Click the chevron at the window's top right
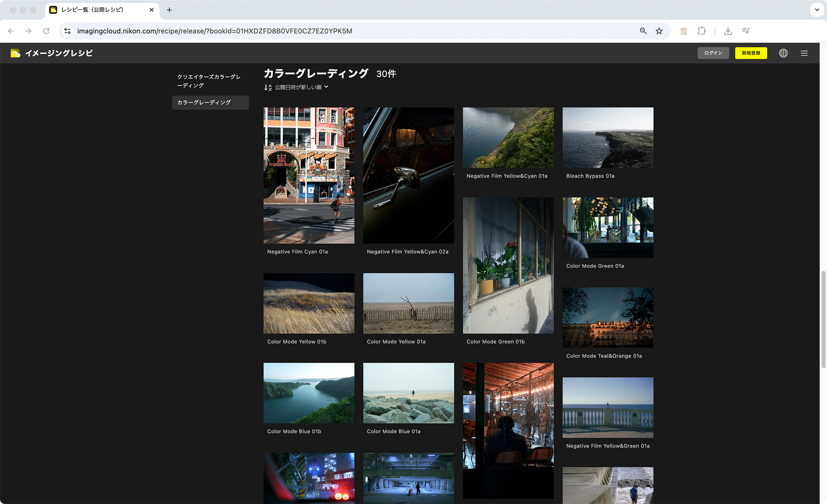This screenshot has width=827, height=504. [x=817, y=9]
